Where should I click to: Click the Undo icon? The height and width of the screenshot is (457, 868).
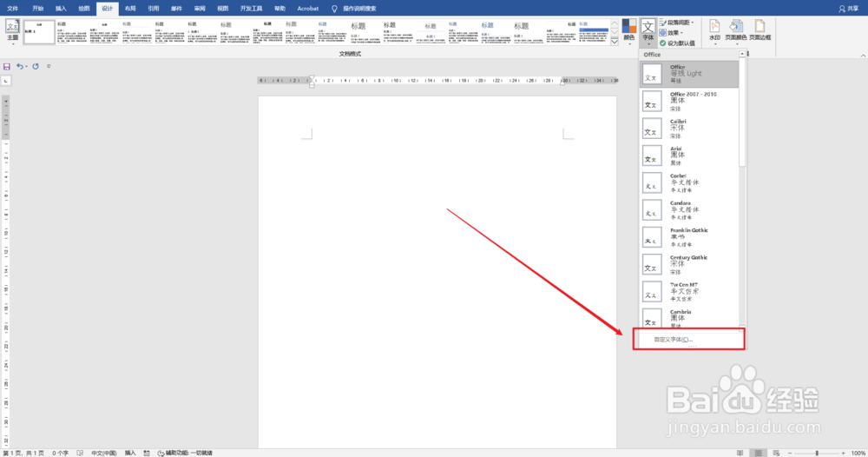(20, 67)
